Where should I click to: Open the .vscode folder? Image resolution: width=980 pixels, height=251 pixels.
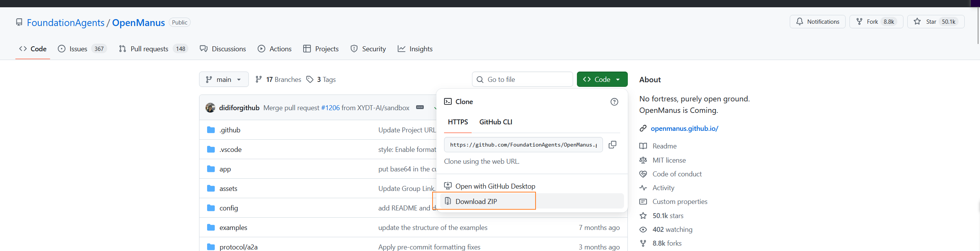pyautogui.click(x=231, y=150)
